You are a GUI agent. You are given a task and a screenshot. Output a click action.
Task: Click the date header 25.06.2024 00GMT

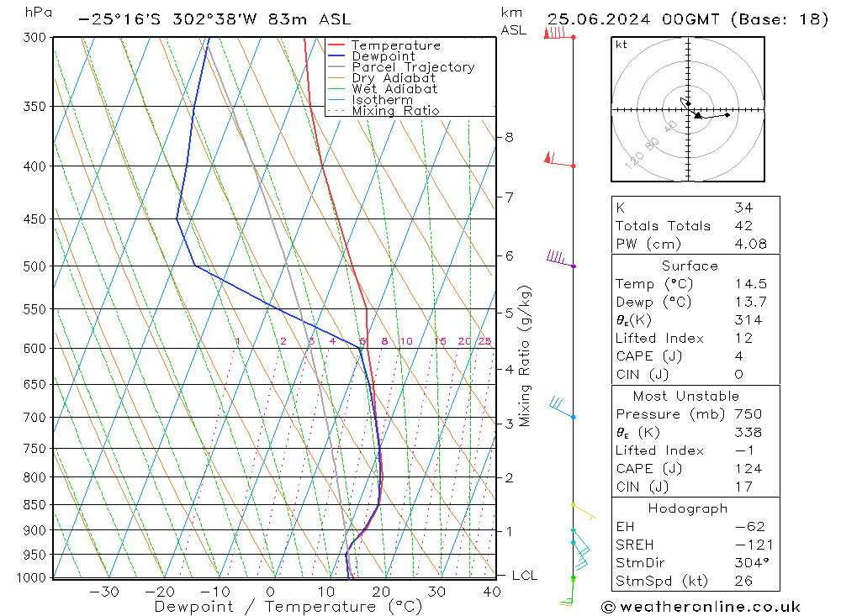coord(633,19)
